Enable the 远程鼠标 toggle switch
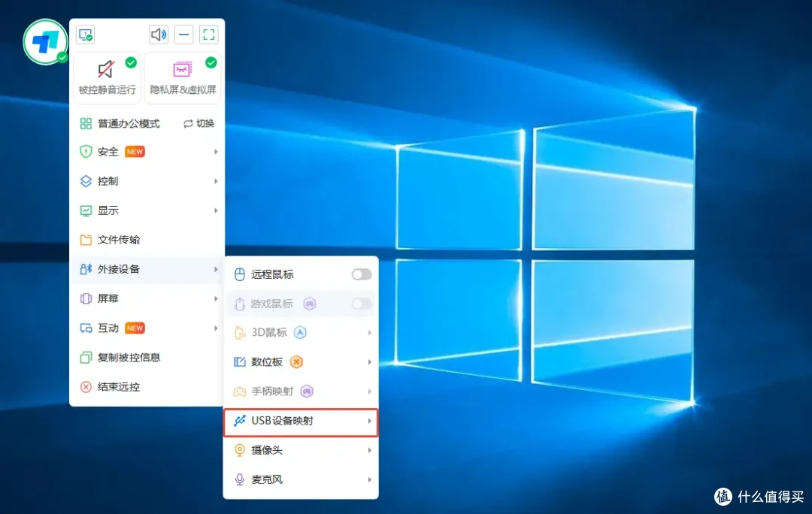This screenshot has width=812, height=514. 362,274
